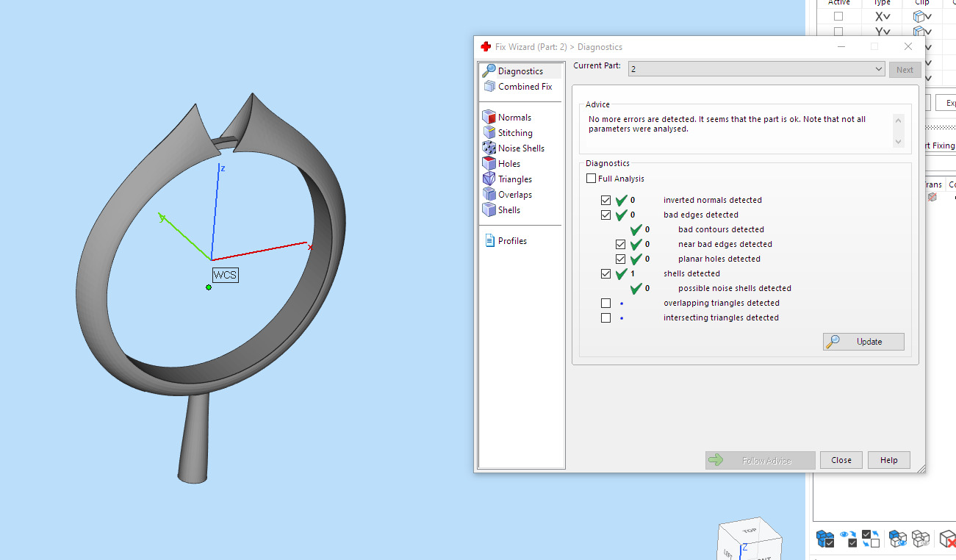Click the magnifier icon on Update button
956x560 pixels.
(x=833, y=342)
